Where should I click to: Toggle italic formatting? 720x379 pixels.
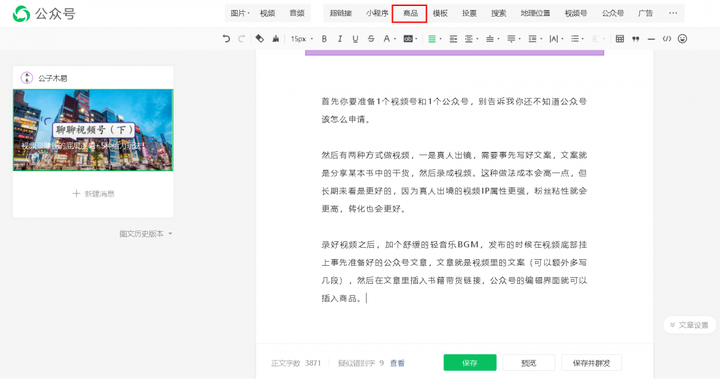tap(340, 39)
